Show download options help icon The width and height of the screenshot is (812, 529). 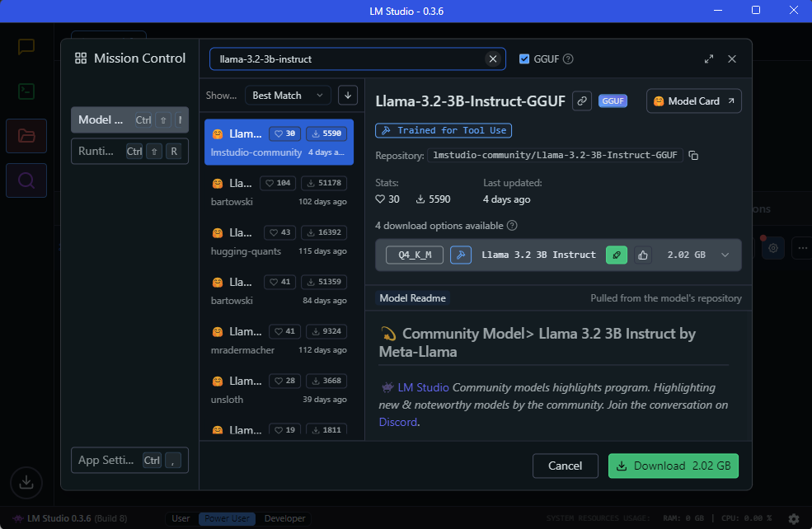[512, 226]
